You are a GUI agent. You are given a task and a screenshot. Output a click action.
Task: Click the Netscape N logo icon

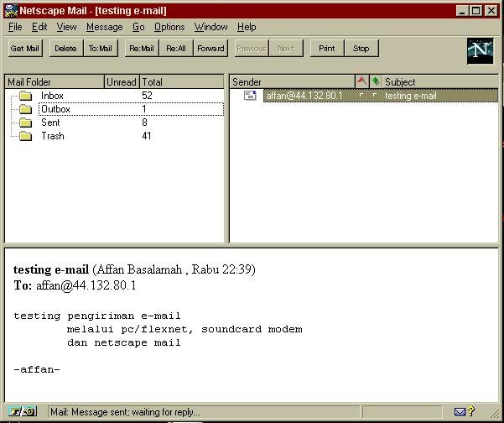[x=480, y=51]
